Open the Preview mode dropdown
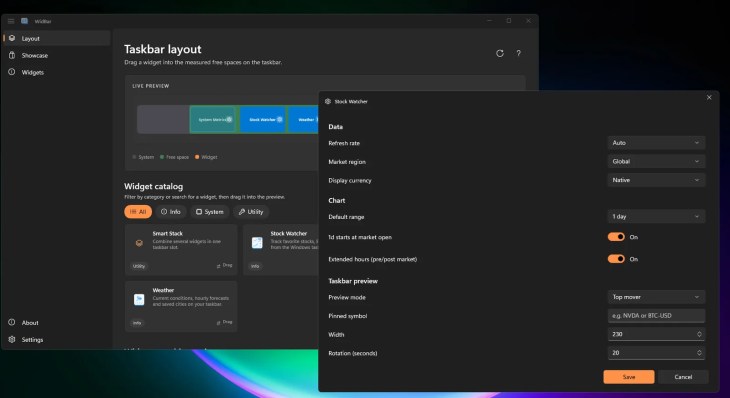The height and width of the screenshot is (398, 730). click(x=656, y=297)
